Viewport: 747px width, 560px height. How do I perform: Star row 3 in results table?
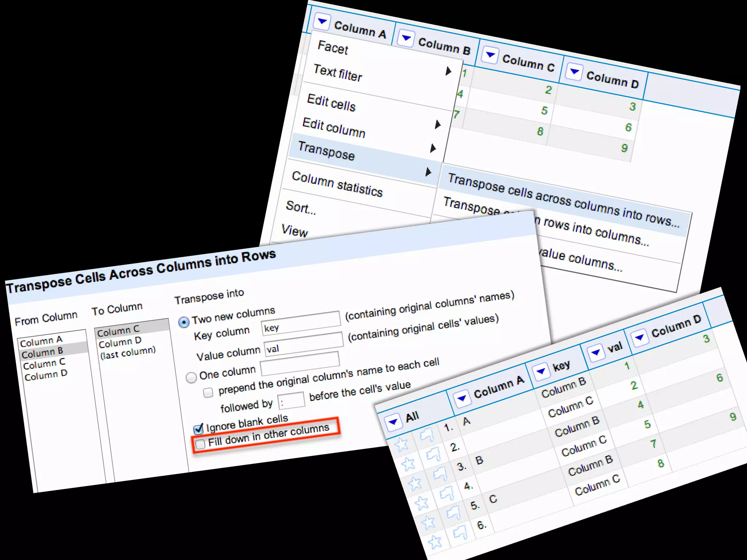415,483
